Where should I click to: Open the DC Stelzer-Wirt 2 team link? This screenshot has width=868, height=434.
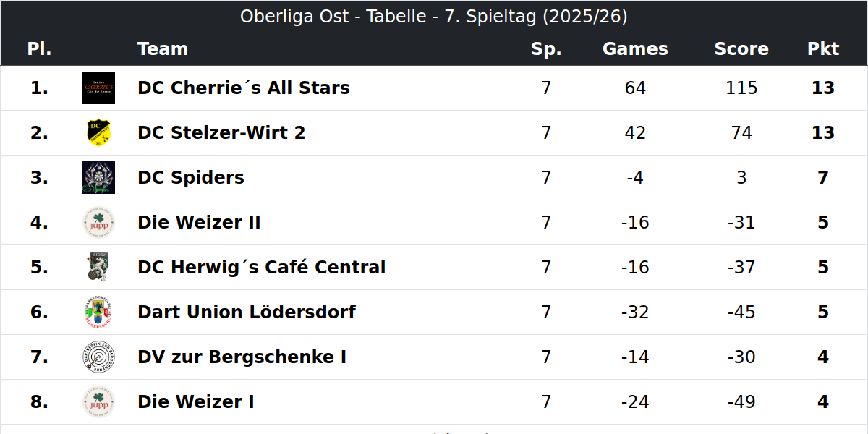tap(221, 133)
